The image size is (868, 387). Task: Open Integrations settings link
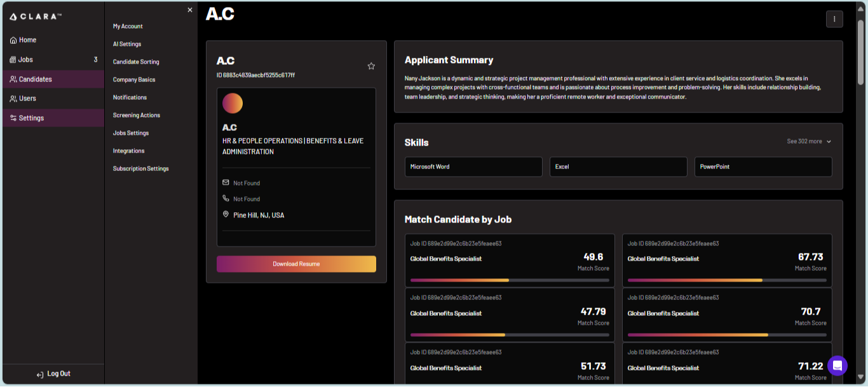tap(128, 151)
